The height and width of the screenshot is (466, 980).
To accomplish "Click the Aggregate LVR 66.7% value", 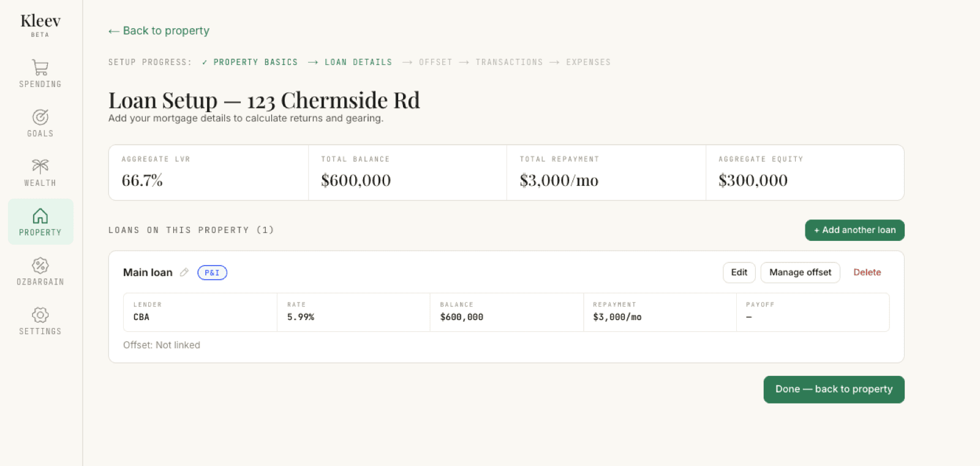I will 142,180.
